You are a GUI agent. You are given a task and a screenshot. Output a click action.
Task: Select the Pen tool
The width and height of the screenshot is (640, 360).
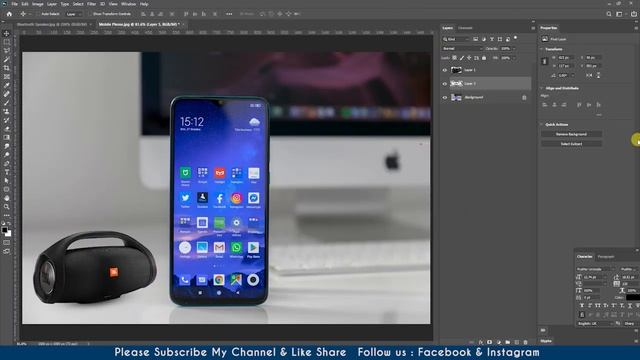click(x=7, y=163)
